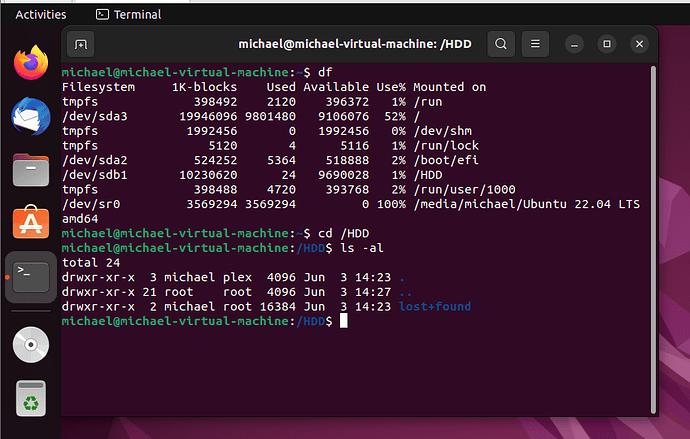Click the terminal title 'michael@michael-virtual-machine: /HDD'
Screen dimensions: 690x439
click(x=355, y=44)
